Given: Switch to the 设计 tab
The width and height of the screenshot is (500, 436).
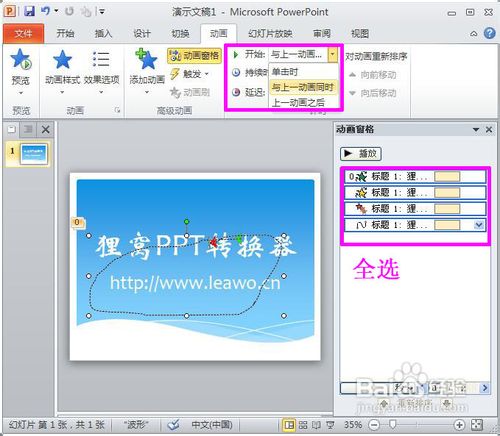Looking at the screenshot, I should point(142,33).
